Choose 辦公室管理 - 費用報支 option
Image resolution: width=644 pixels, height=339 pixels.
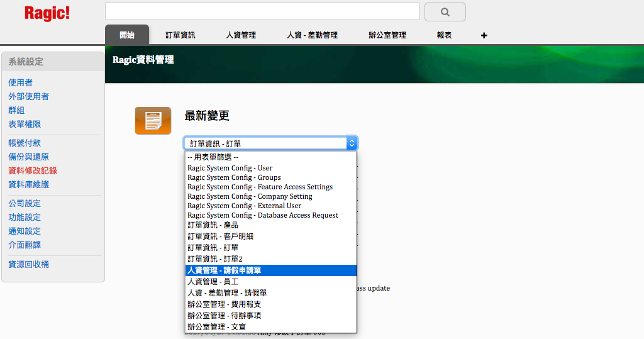point(271,304)
